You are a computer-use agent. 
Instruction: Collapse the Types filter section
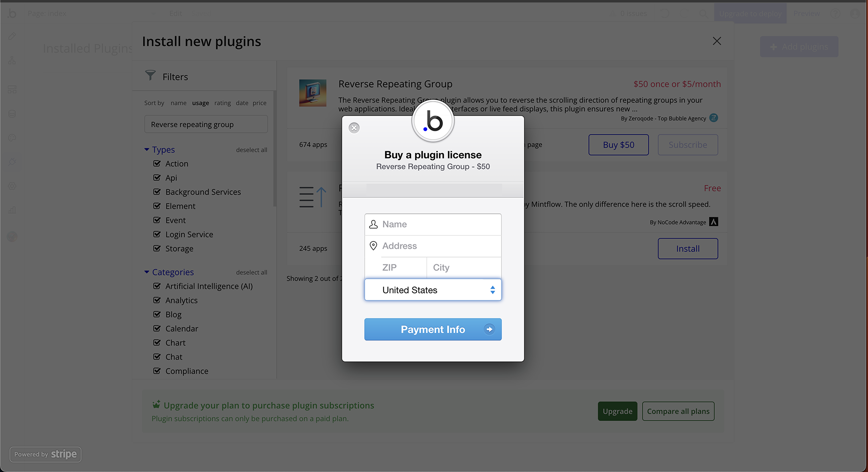[x=147, y=150]
